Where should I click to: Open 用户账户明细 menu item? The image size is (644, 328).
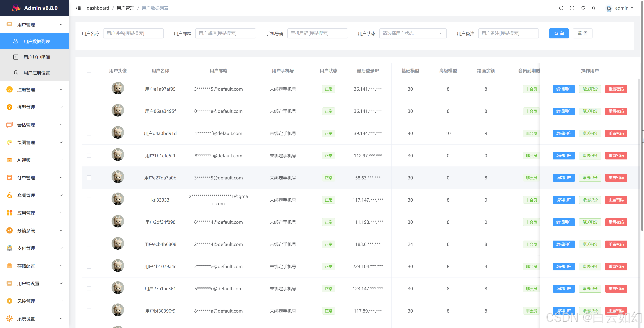tap(37, 57)
